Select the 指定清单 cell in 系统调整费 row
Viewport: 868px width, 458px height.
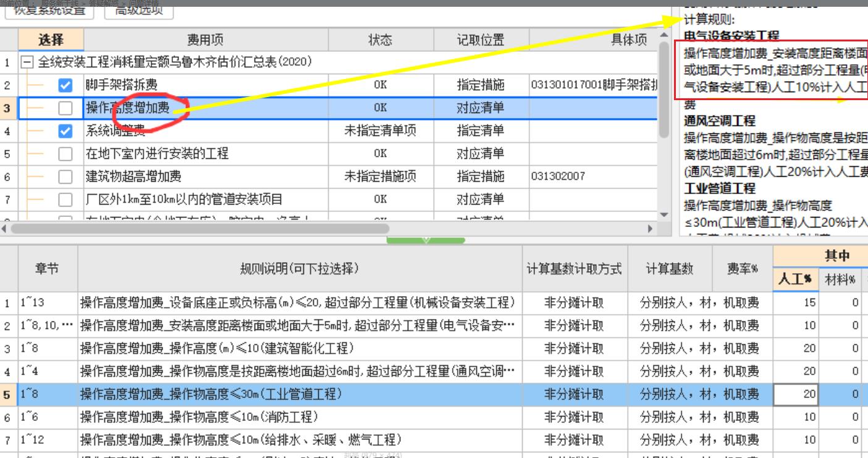click(480, 131)
